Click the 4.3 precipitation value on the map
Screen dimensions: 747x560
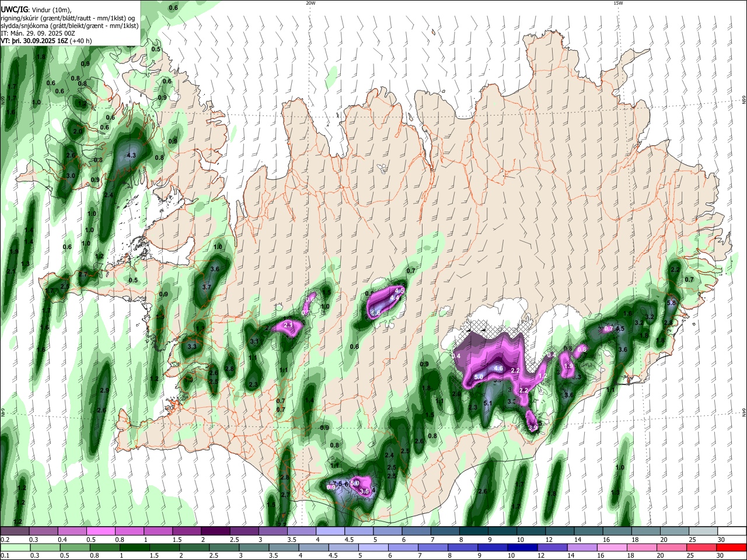point(131,155)
